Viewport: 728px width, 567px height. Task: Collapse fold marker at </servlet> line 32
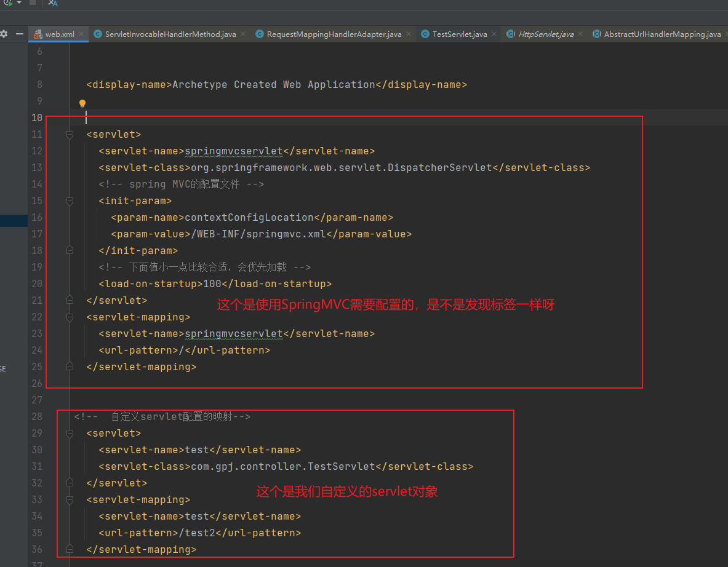coord(70,483)
